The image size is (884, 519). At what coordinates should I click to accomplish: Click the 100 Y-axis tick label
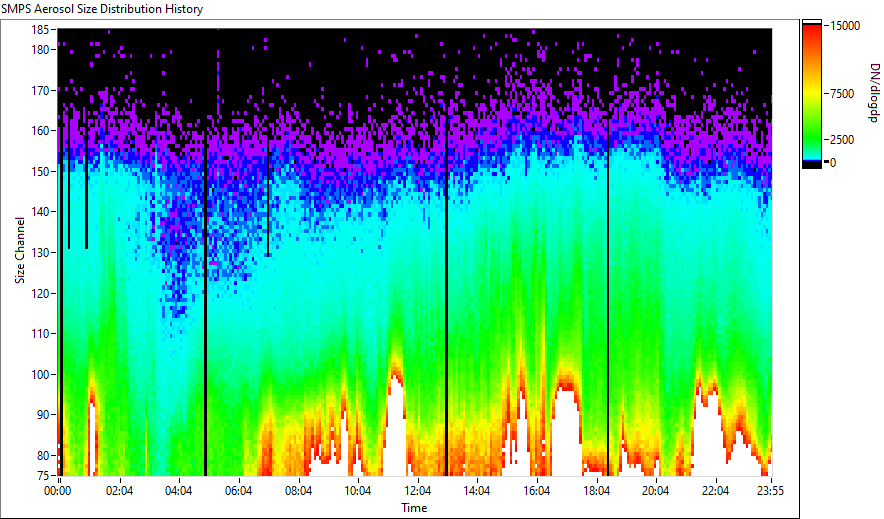tap(40, 374)
